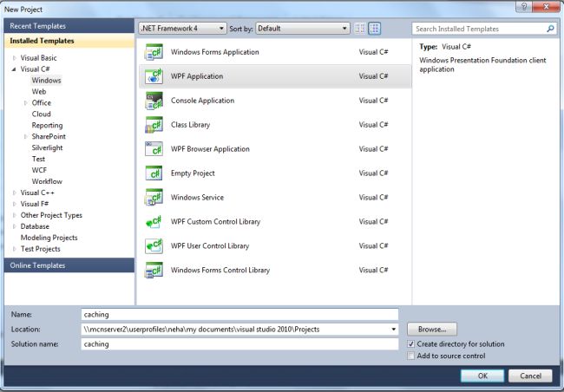Open the Online Templates section
Image resolution: width=564 pixels, height=392 pixels.
[69, 265]
